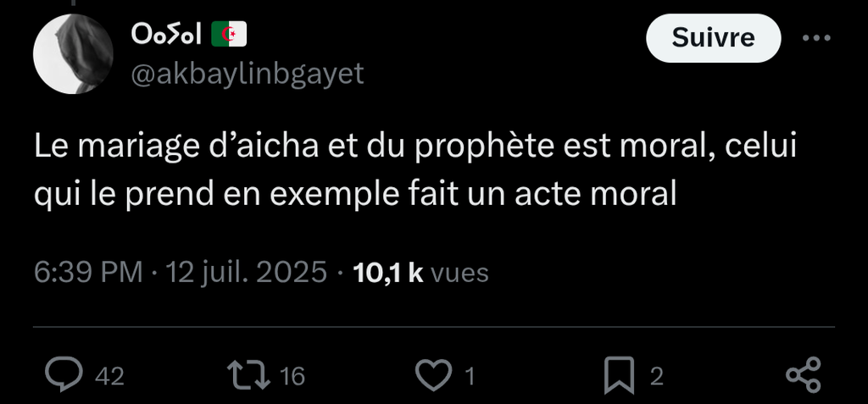Screen dimensions: 868x404
Task: Click the Algerian flag emoji beside the name
Action: [229, 35]
